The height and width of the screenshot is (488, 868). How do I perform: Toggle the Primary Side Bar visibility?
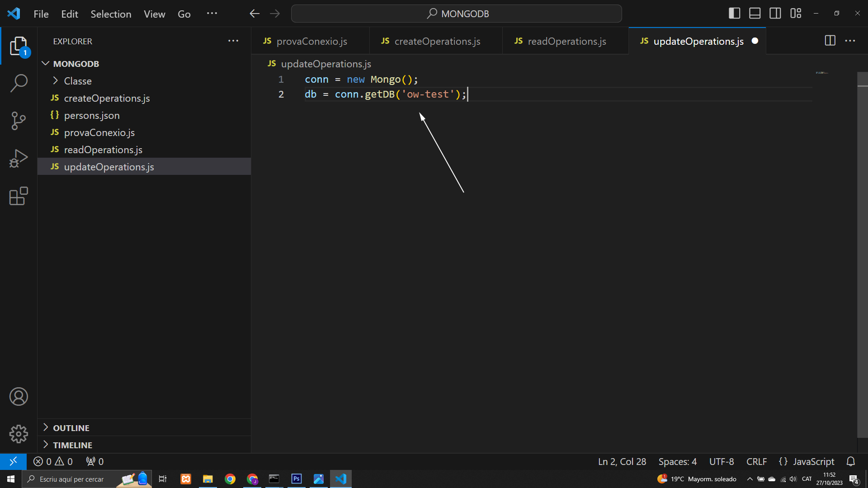(x=734, y=14)
